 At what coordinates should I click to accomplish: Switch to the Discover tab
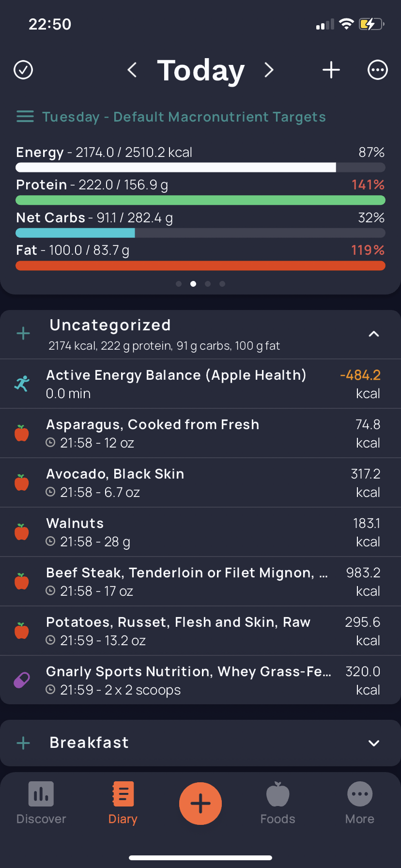tap(41, 803)
